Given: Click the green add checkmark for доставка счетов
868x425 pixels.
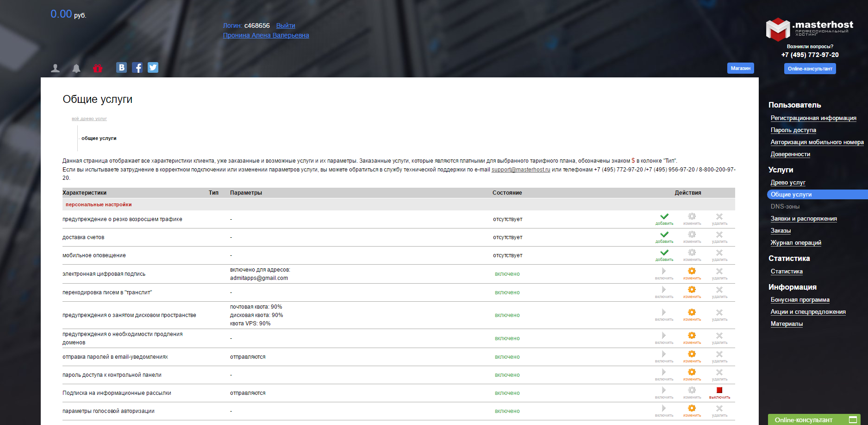Looking at the screenshot, I should [664, 235].
